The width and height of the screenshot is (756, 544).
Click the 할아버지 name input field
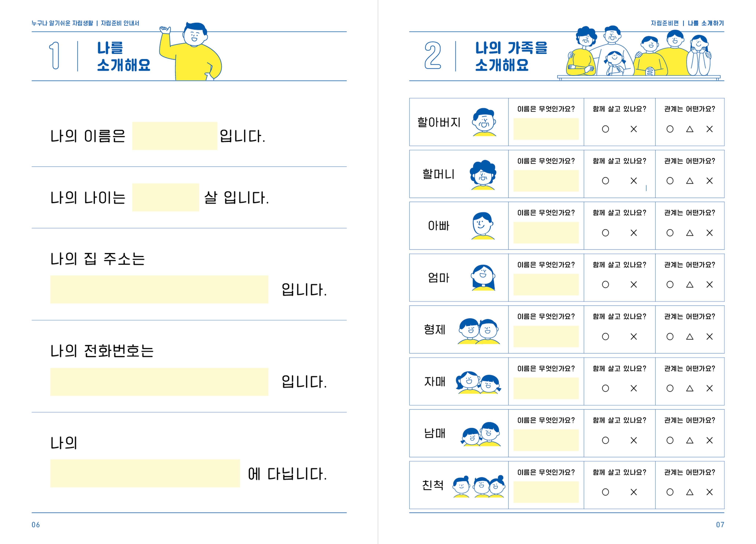coord(546,129)
